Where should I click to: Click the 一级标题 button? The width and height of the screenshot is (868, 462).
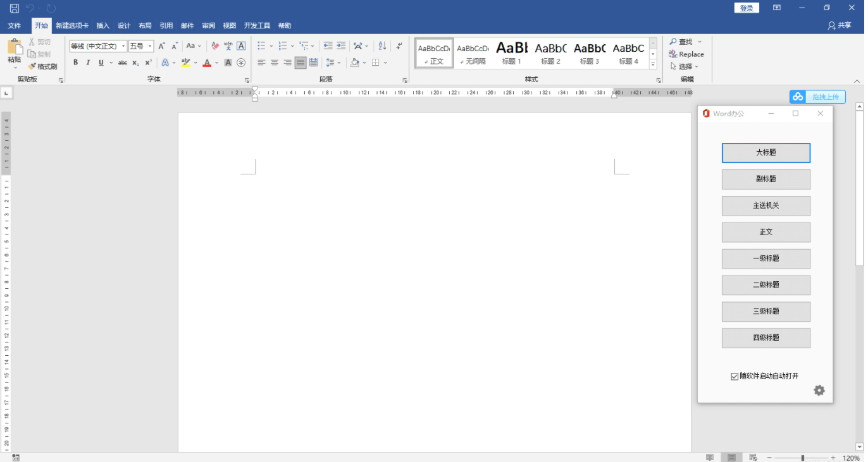[x=766, y=258]
